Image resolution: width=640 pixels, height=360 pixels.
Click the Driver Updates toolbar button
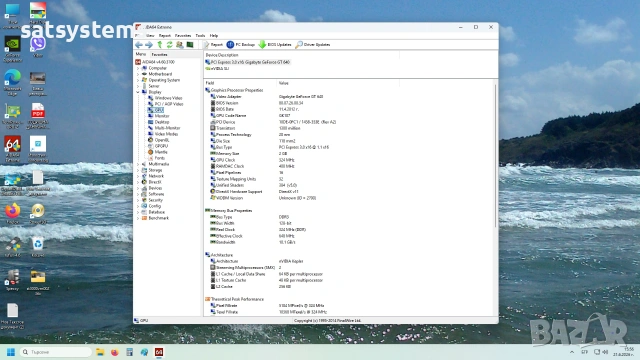[x=313, y=44]
